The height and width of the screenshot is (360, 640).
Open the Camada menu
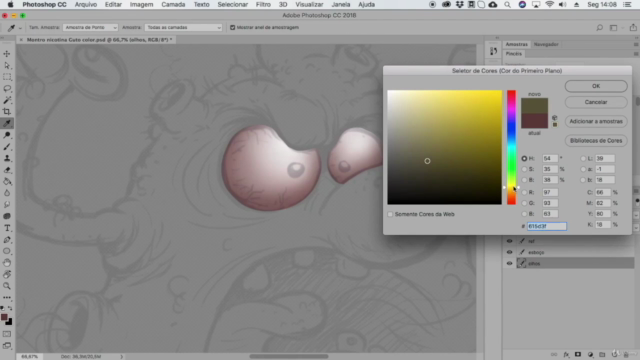click(173, 4)
